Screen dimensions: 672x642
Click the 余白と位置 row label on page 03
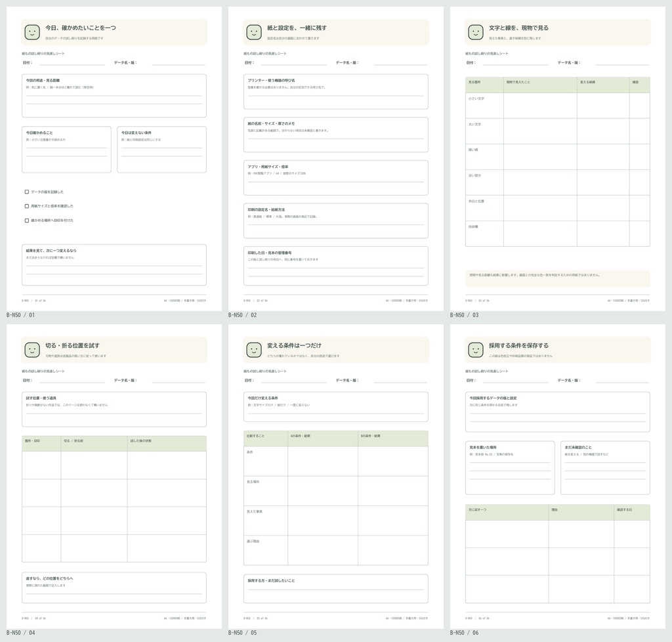coord(476,201)
